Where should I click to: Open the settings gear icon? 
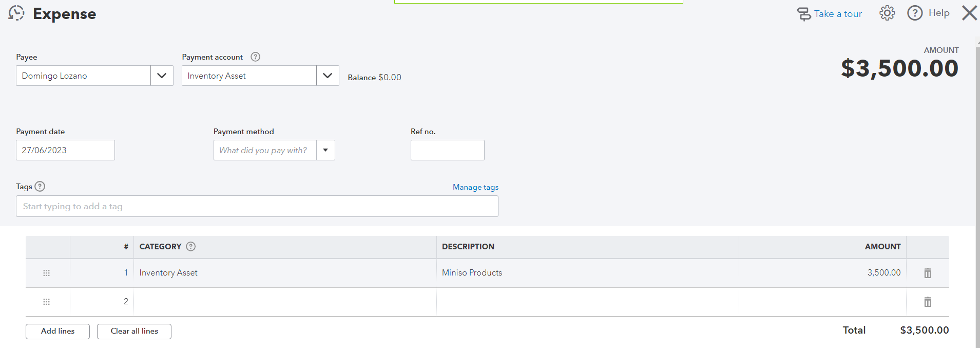point(887,13)
